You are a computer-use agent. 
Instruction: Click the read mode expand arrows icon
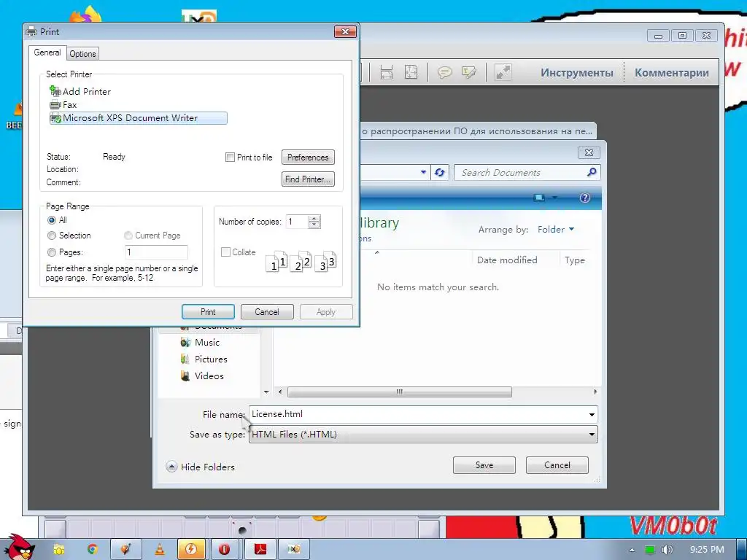coord(503,72)
